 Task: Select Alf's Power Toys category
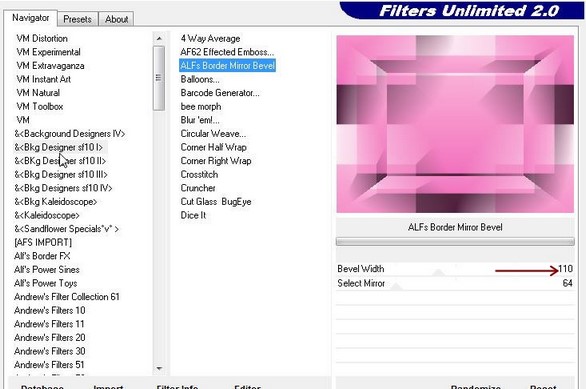click(x=46, y=283)
